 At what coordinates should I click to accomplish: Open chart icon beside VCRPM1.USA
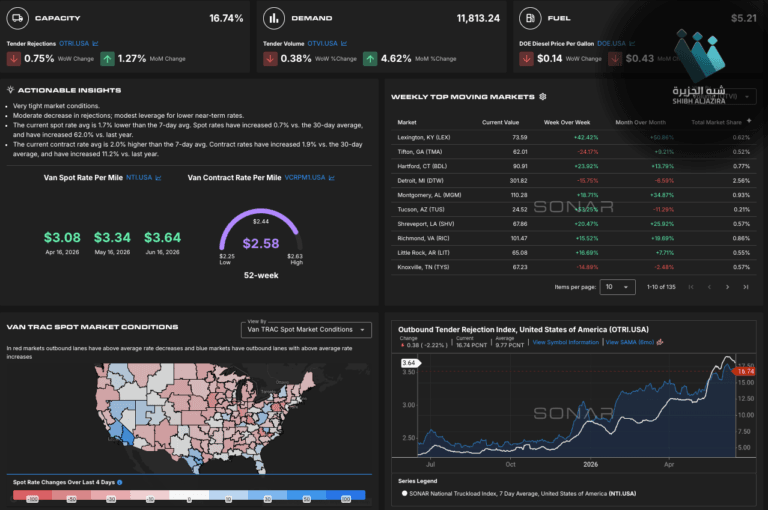pyautogui.click(x=332, y=178)
